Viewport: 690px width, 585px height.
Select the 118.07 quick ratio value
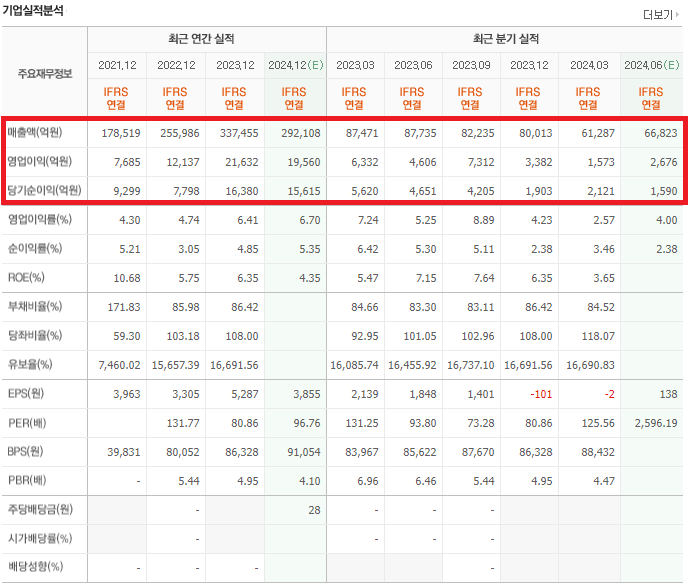point(598,336)
